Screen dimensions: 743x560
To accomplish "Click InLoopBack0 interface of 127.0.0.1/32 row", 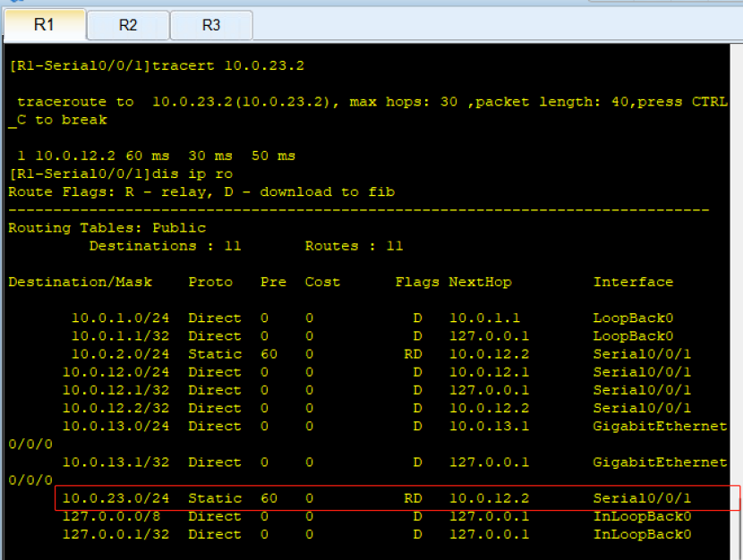I will (642, 533).
